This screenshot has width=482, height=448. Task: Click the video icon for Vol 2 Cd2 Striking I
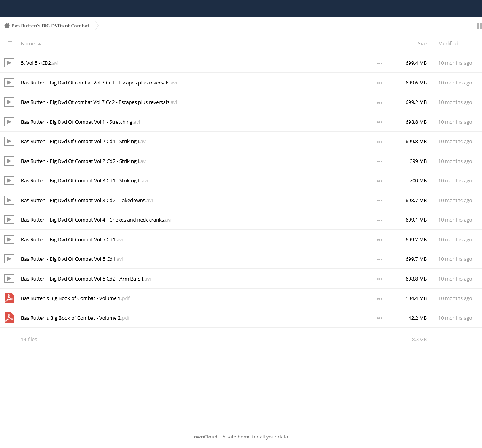tap(9, 161)
